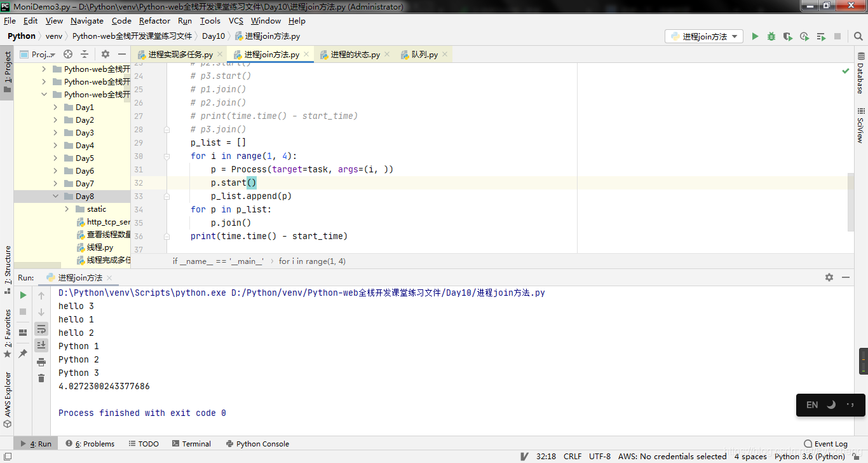Open the Project view selector dropdown
The height and width of the screenshot is (463, 868).
point(38,54)
